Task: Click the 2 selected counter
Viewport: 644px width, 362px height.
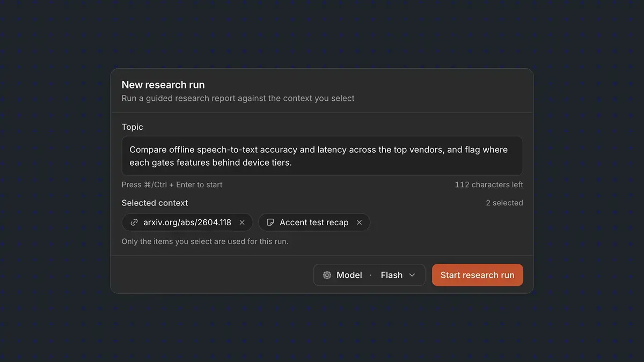Action: [x=504, y=203]
